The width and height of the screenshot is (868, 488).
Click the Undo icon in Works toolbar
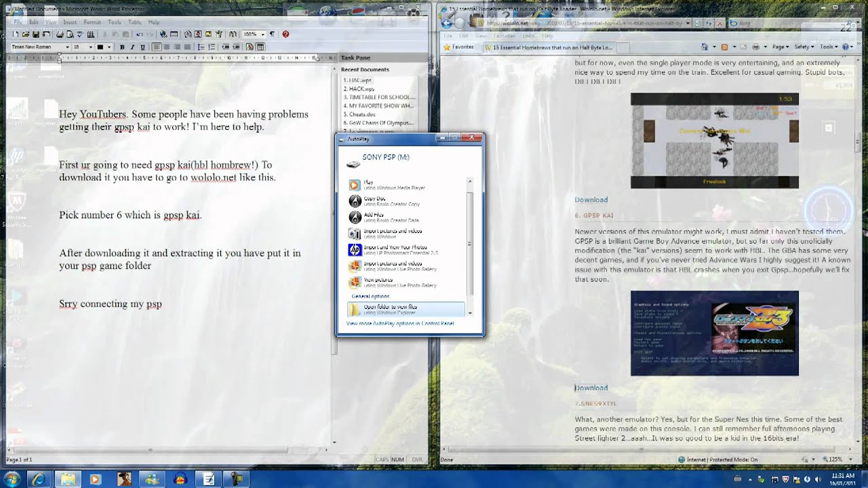point(139,35)
